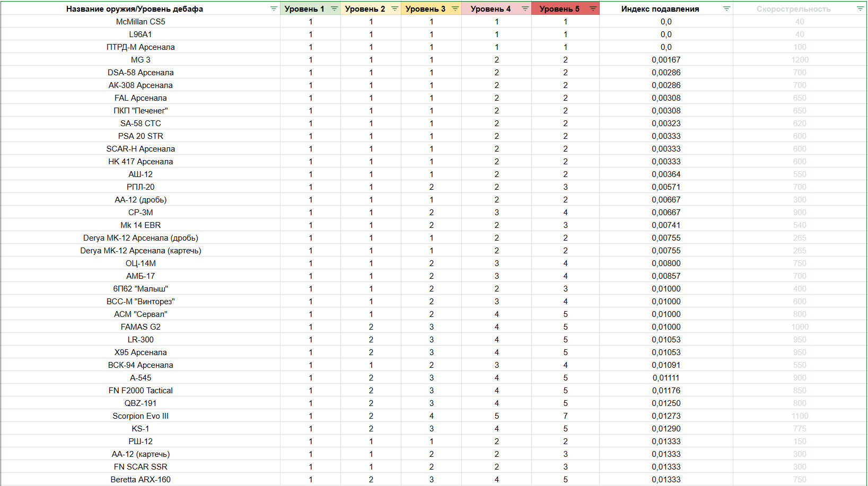Click Derya MK-12 Арсенала (дробь) cell

pos(141,238)
